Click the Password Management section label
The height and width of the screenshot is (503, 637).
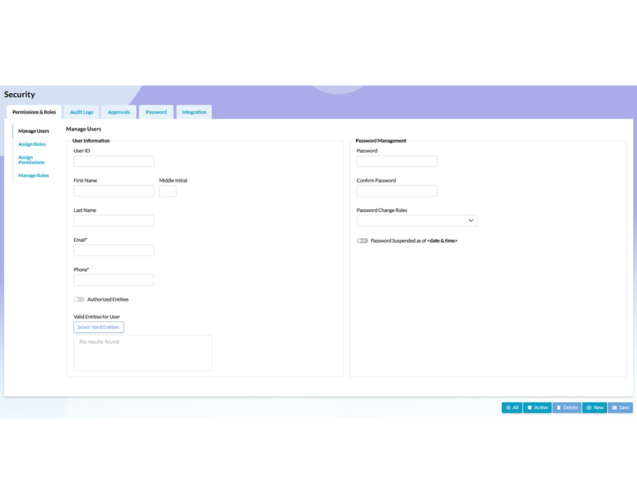point(381,141)
